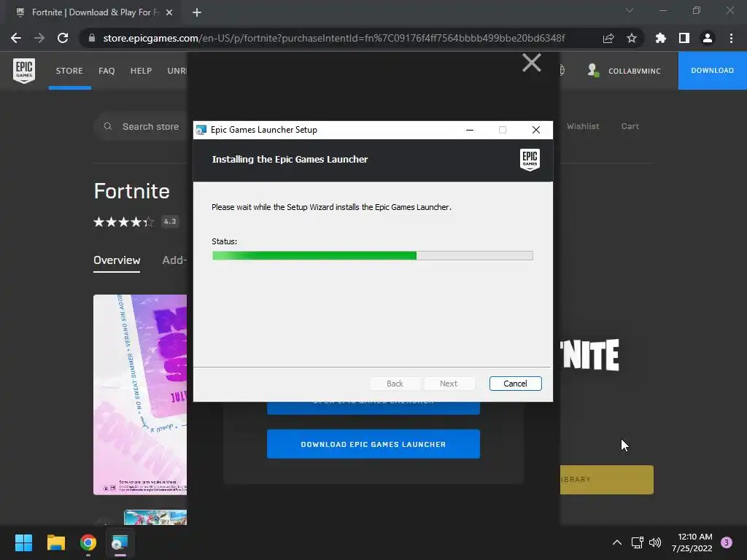
Task: Click the search magnifier icon
Action: [x=108, y=126]
